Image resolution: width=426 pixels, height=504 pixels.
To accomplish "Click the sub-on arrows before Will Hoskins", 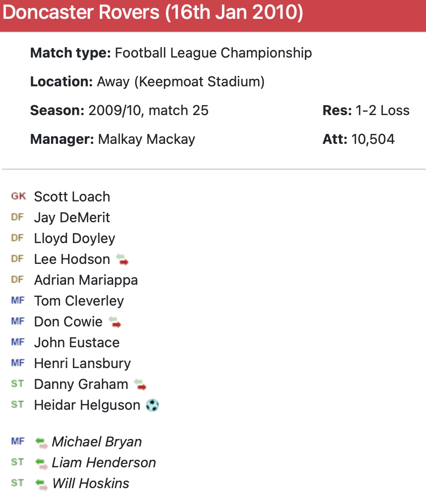I will click(x=42, y=484).
